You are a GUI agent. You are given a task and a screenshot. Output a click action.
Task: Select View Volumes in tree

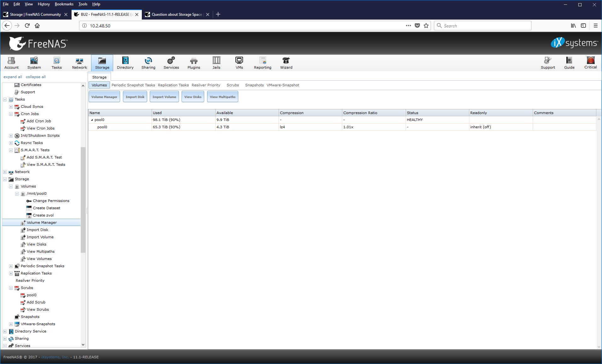pos(39,259)
